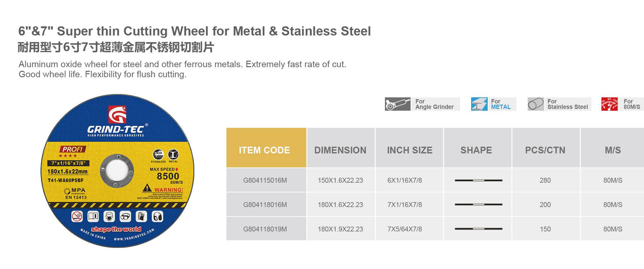
Task: Click the Grind-Tec red logo on the wheel
Action: (117, 114)
